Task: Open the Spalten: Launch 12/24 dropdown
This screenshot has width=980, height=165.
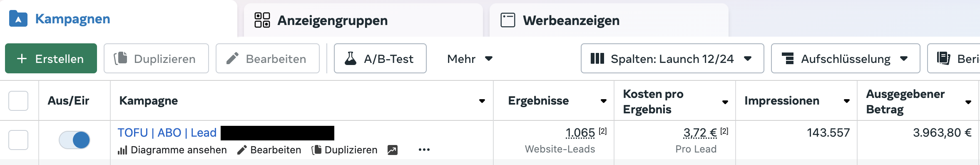Action: tap(672, 58)
